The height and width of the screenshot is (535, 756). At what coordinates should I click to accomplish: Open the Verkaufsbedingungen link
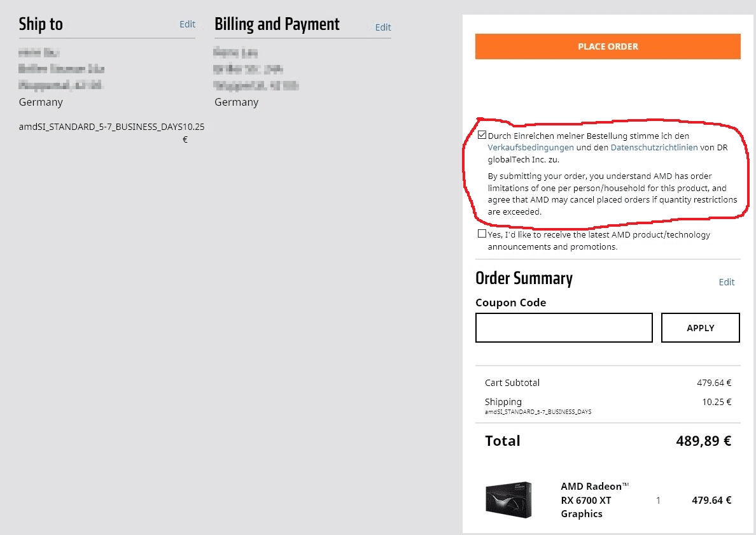click(531, 147)
